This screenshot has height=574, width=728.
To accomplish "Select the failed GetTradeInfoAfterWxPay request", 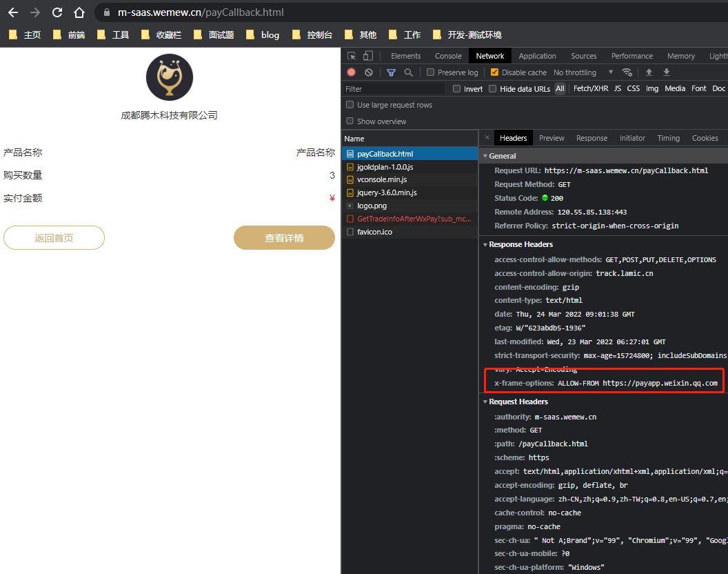I will pos(410,219).
